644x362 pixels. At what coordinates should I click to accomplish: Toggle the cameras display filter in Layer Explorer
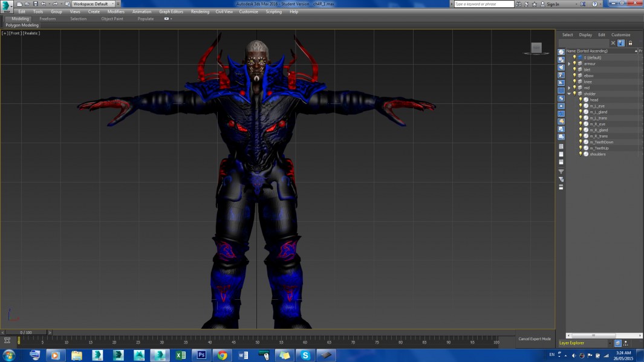point(561,75)
